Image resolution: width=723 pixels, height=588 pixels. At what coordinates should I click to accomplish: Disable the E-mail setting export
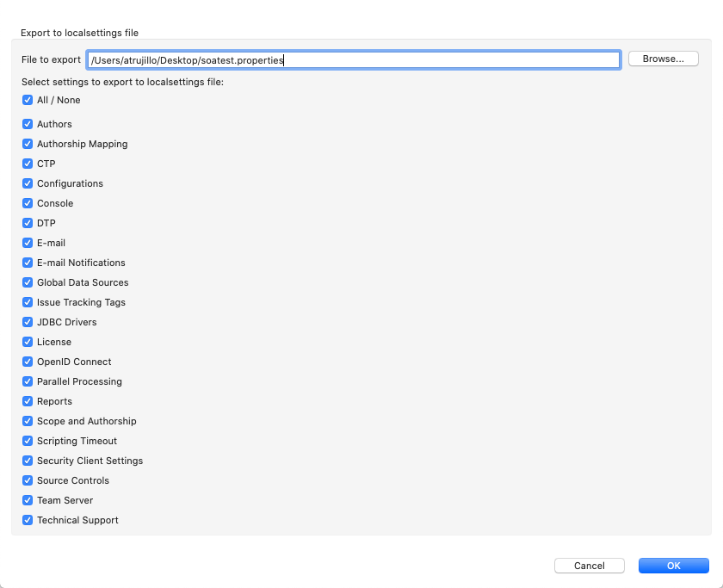pos(28,243)
